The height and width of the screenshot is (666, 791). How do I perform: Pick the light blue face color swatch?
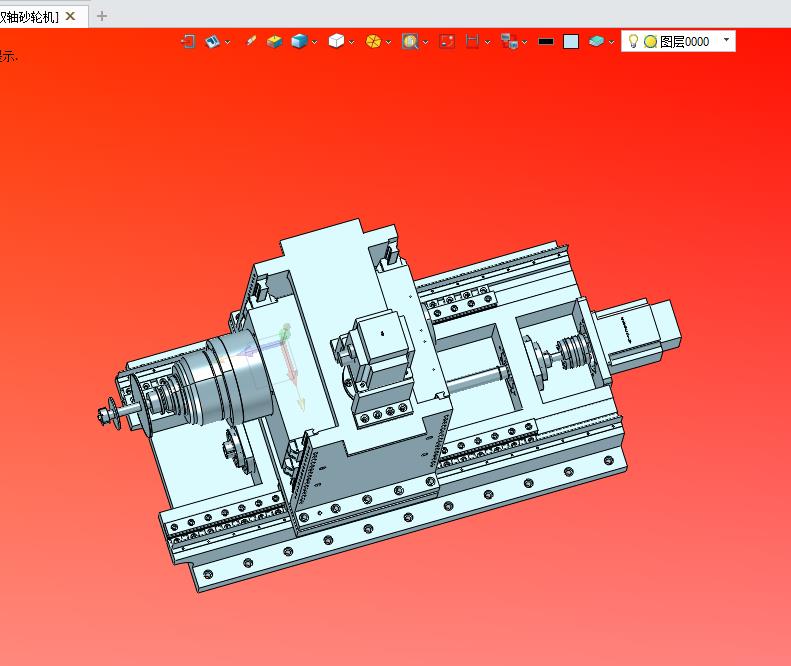click(571, 41)
